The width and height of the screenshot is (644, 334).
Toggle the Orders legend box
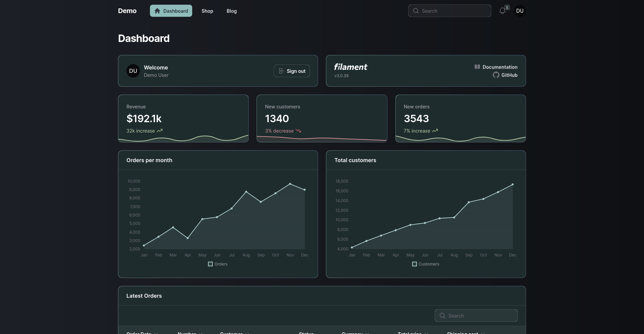point(210,264)
